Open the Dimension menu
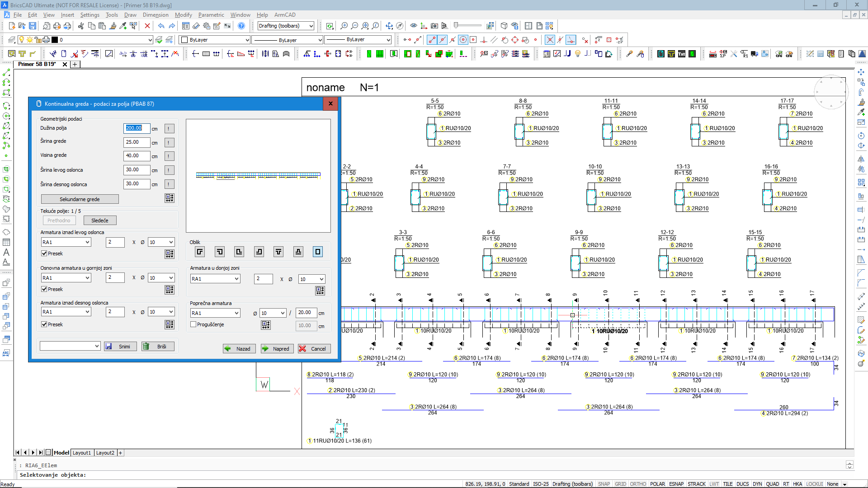The width and height of the screenshot is (868, 488). coord(156,15)
